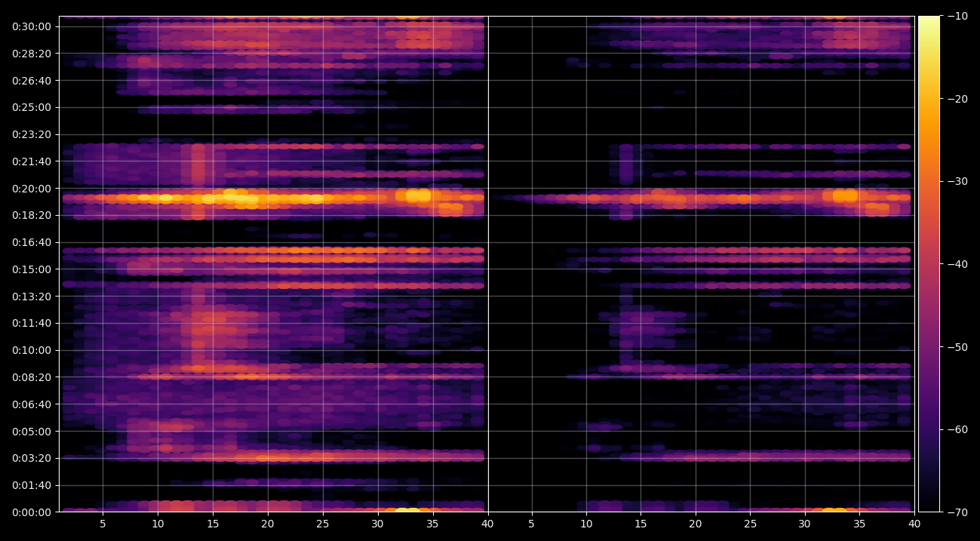Viewport: 980px width, 541px height.
Task: Click the −50 colorbar tick label
Action: [x=958, y=346]
